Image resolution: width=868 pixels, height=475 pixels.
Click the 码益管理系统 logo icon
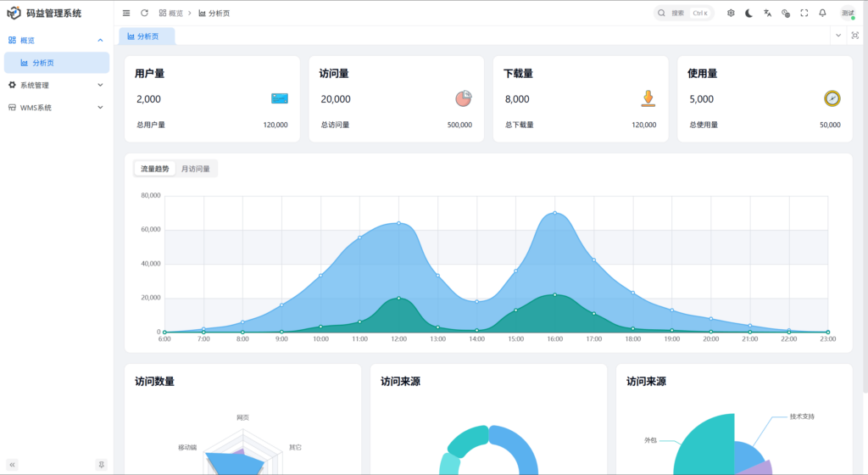click(x=14, y=13)
